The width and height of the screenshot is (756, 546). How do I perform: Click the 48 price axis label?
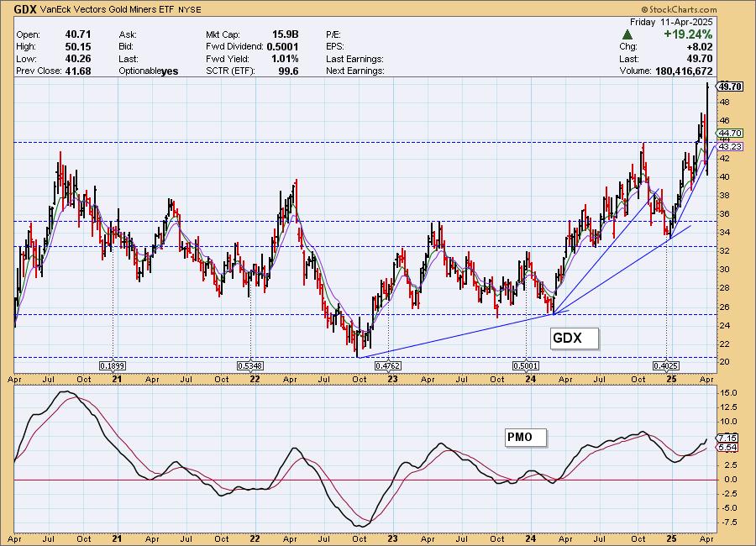click(x=725, y=102)
